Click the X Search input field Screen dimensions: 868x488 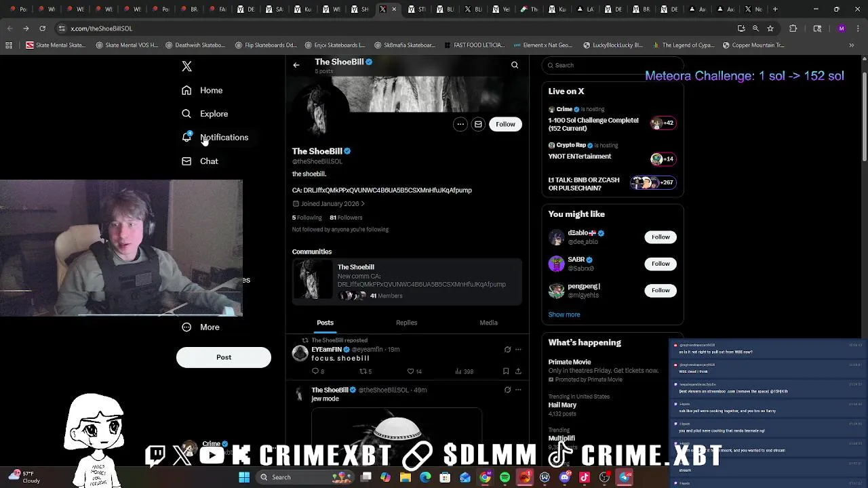click(612, 65)
